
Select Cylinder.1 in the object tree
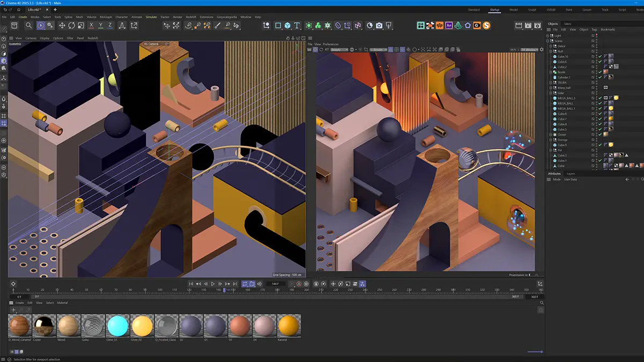[563, 77]
